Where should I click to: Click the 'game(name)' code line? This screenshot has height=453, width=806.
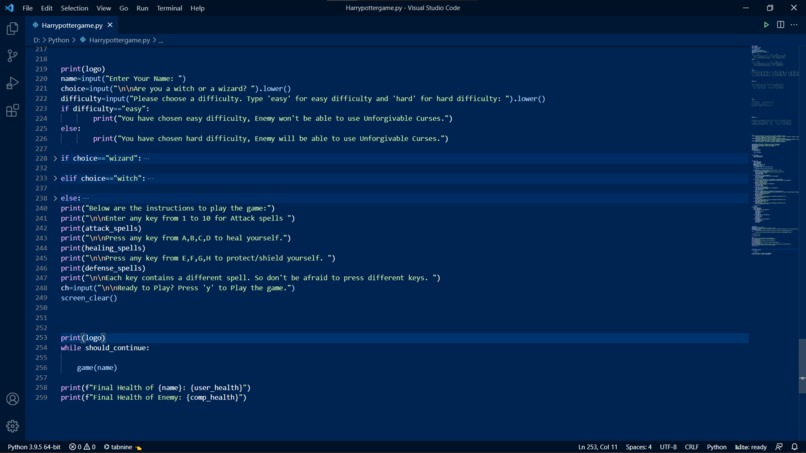coord(97,368)
